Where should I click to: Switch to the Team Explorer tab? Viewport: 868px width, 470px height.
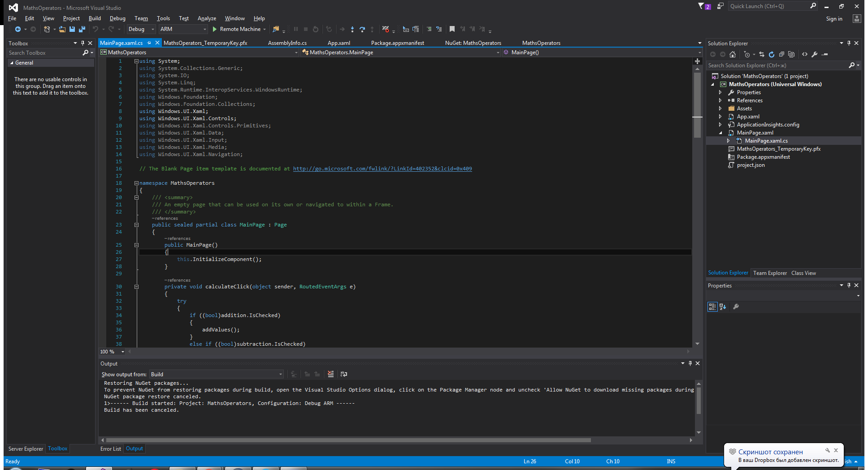click(x=770, y=273)
